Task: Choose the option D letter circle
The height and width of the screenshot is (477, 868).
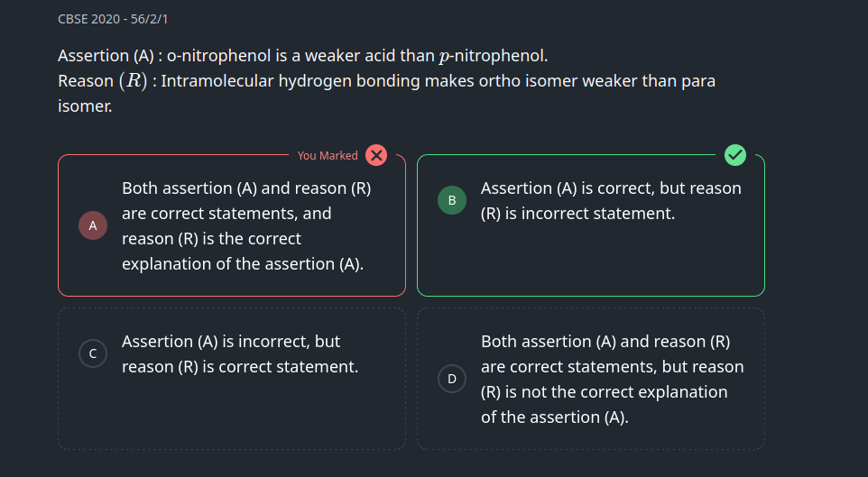Action: 452,379
